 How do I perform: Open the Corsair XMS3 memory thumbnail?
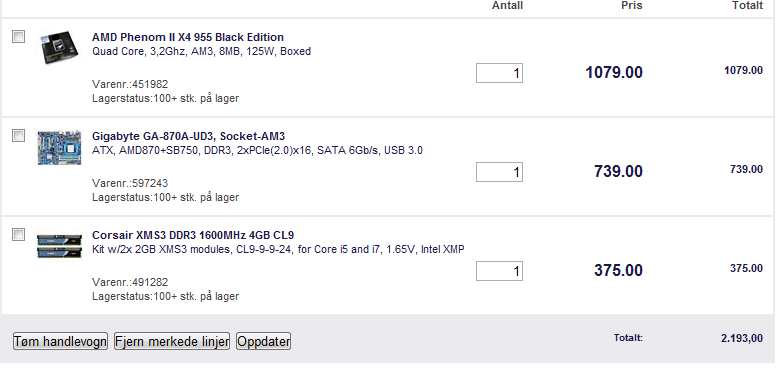point(59,245)
